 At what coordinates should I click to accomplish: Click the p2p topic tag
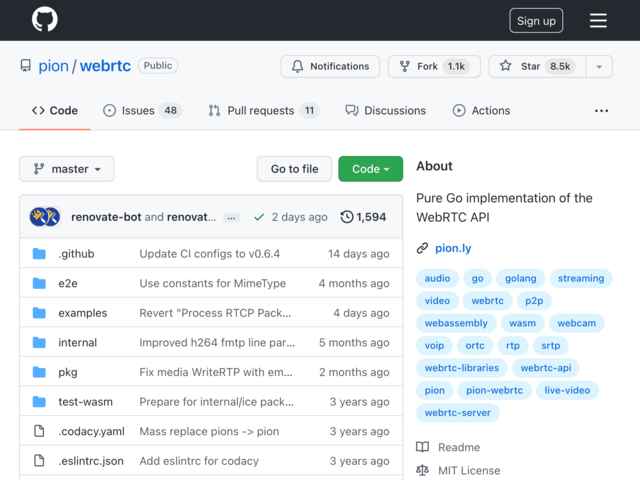pyautogui.click(x=534, y=301)
